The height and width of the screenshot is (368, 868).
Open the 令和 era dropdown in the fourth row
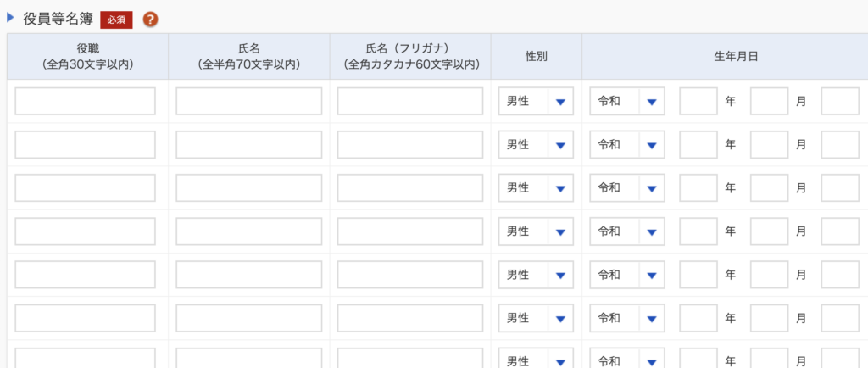click(x=627, y=231)
